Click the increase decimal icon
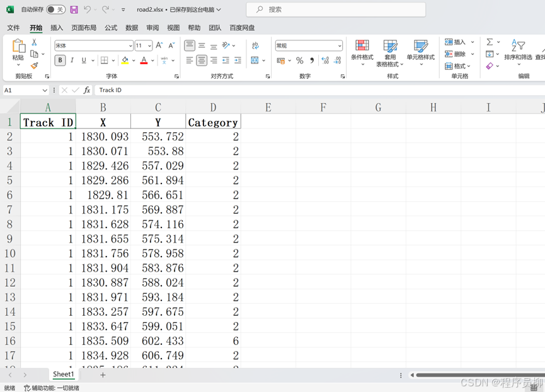This screenshot has height=392, width=545. point(325,61)
